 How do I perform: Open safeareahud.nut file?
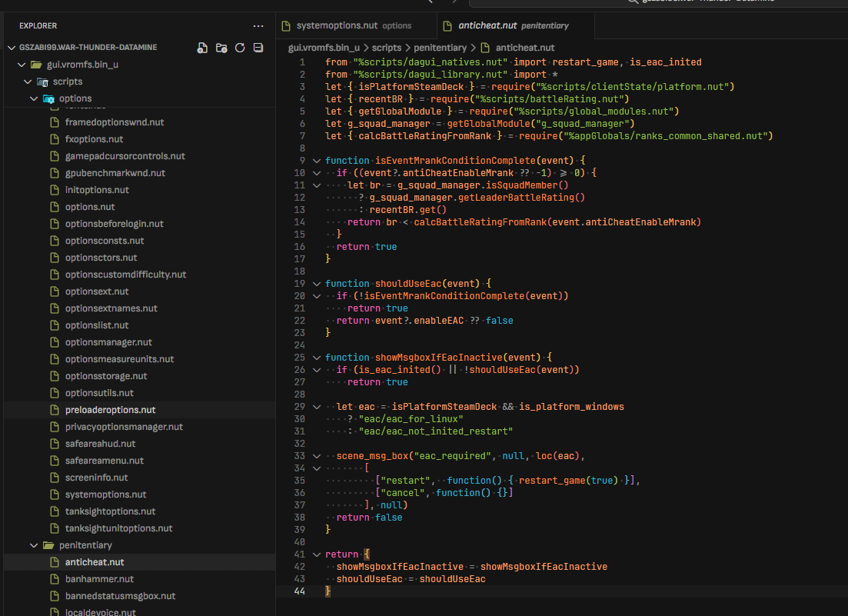tap(139, 444)
